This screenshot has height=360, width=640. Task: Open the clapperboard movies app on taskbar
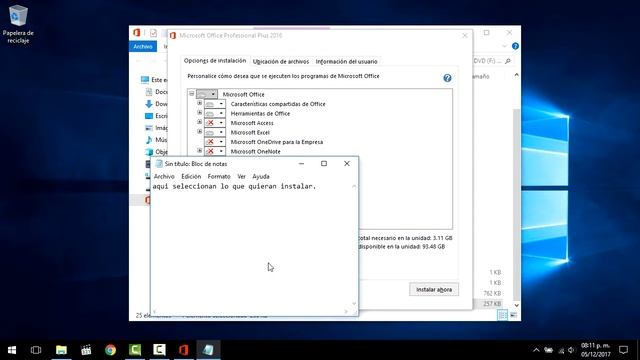pyautogui.click(x=86, y=350)
